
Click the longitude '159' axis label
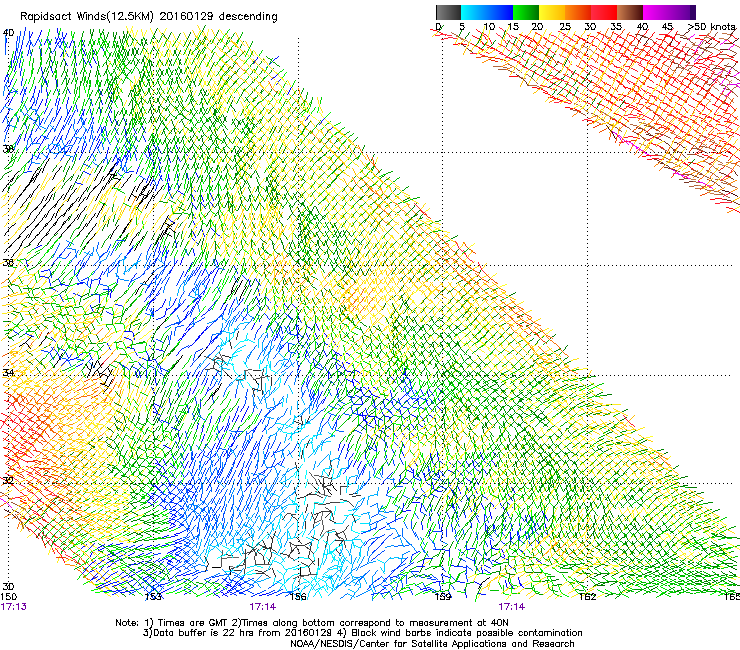click(443, 597)
